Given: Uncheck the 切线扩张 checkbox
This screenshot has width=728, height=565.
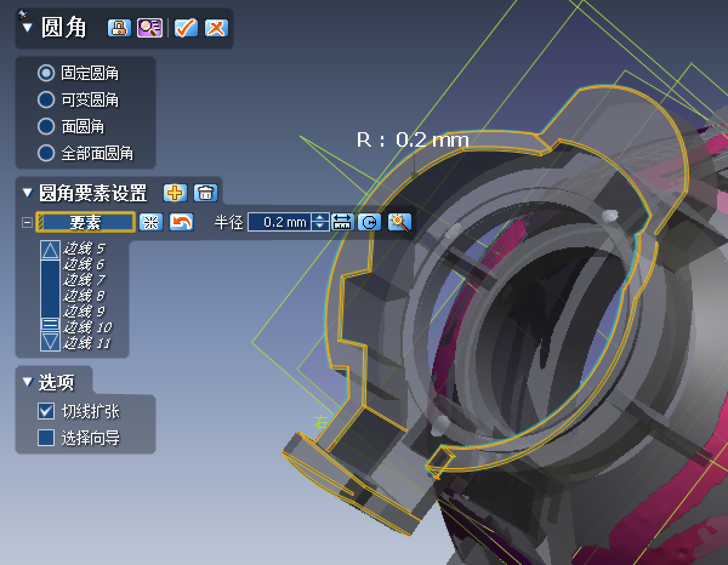Looking at the screenshot, I should pos(46,411).
